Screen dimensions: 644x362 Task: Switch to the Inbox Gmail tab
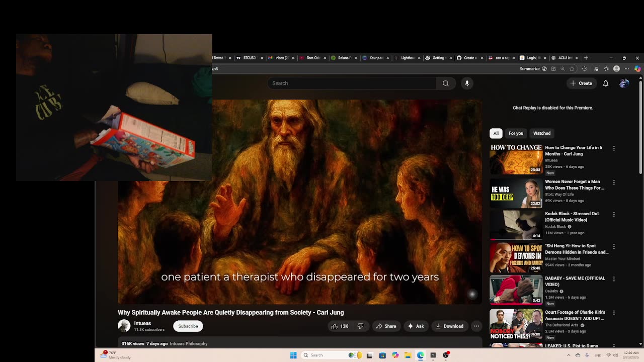pos(281,58)
